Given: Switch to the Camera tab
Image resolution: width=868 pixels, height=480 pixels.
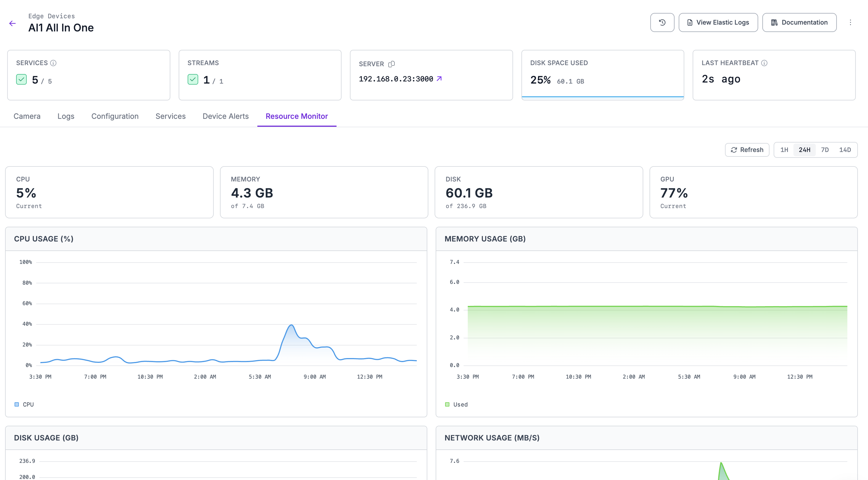Looking at the screenshot, I should pos(27,116).
